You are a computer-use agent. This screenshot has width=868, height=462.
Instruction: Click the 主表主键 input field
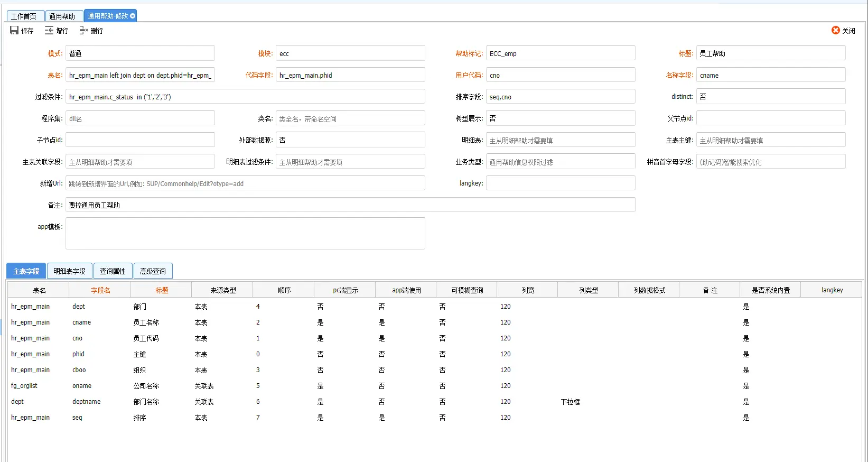pos(771,140)
